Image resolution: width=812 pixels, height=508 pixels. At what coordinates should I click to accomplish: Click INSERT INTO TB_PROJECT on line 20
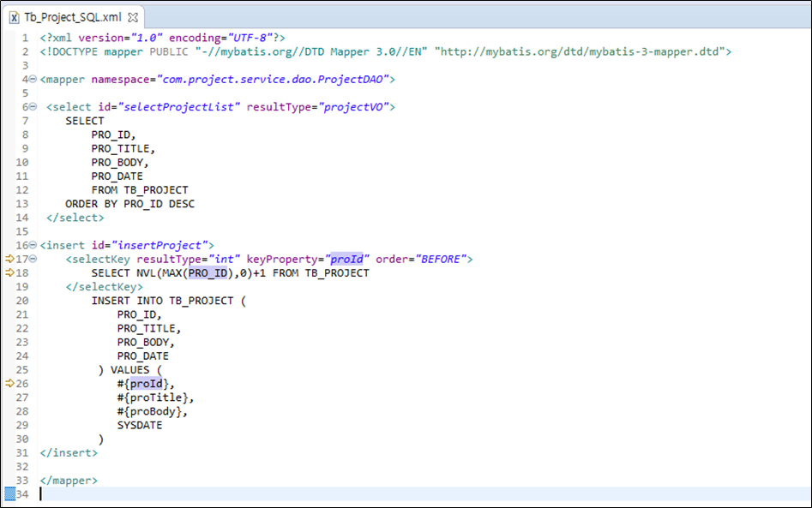(x=163, y=301)
